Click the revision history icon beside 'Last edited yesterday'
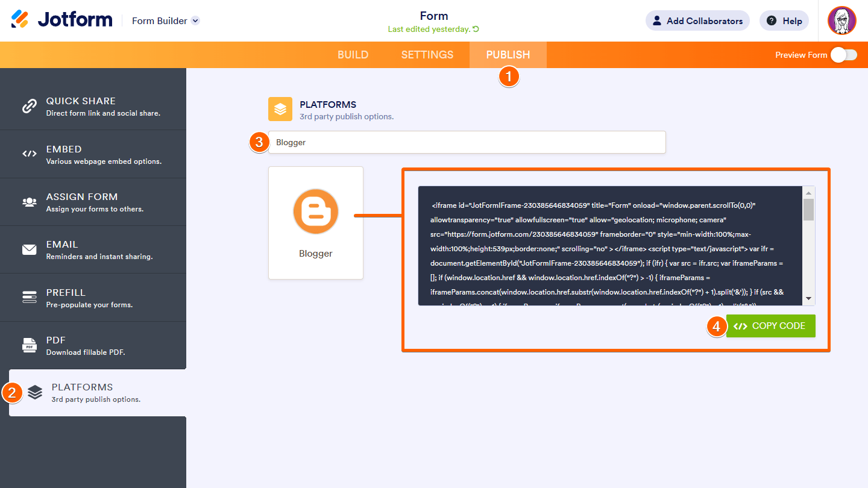868x488 pixels. [476, 29]
